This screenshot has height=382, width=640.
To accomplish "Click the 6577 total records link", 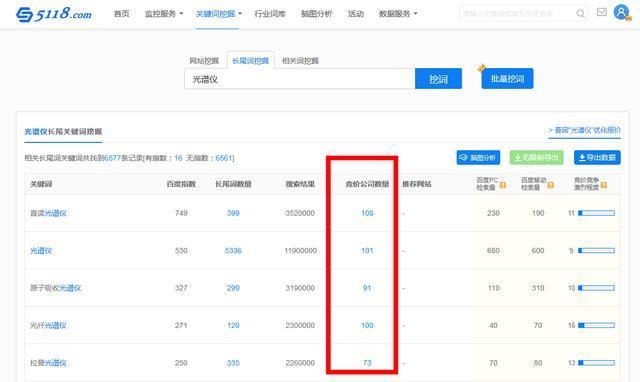I will coord(112,158).
